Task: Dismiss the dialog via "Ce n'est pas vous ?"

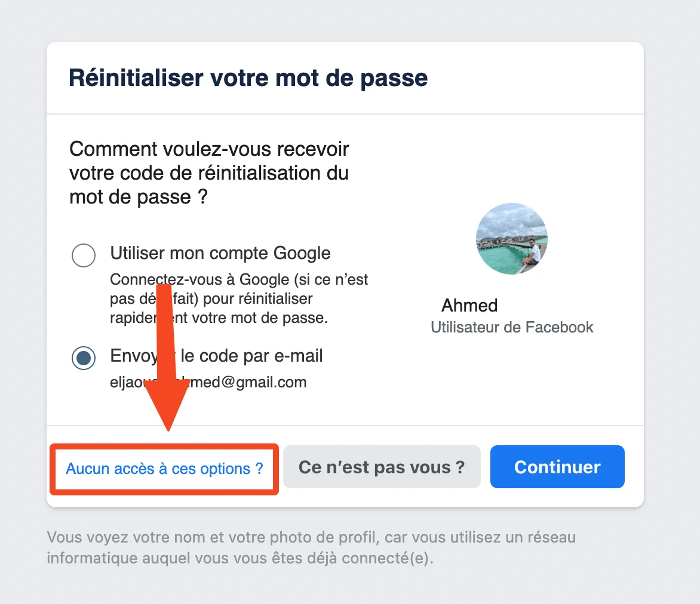Action: click(382, 467)
